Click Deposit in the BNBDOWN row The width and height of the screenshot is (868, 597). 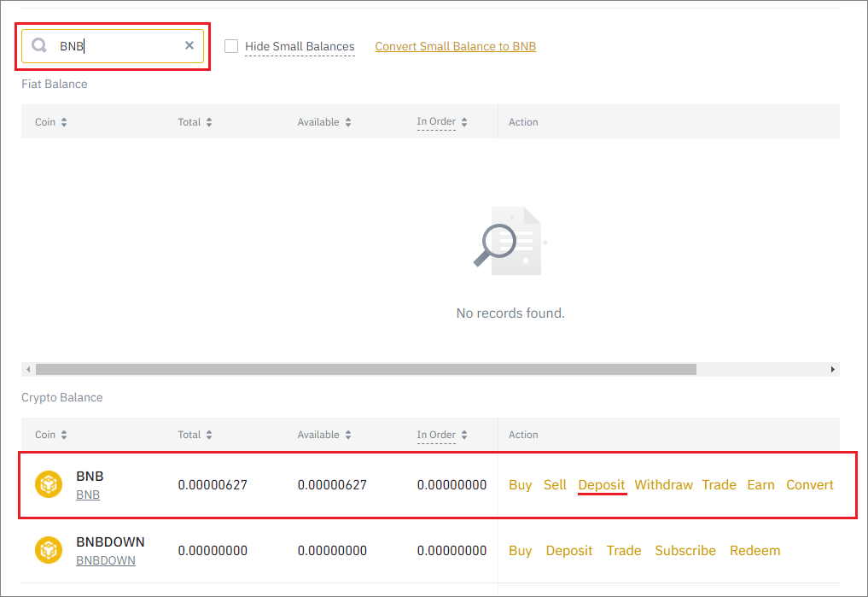click(569, 551)
